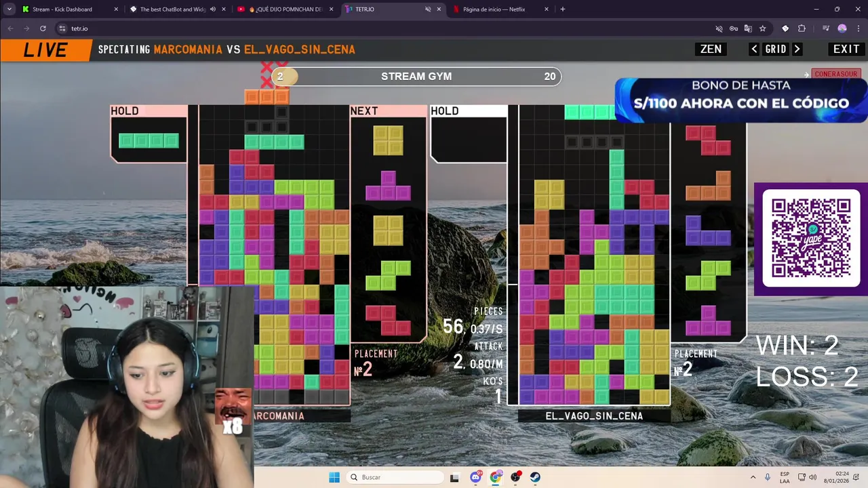Switch the ESP LAA keyboard language
Image resolution: width=868 pixels, height=488 pixels.
[x=785, y=477]
